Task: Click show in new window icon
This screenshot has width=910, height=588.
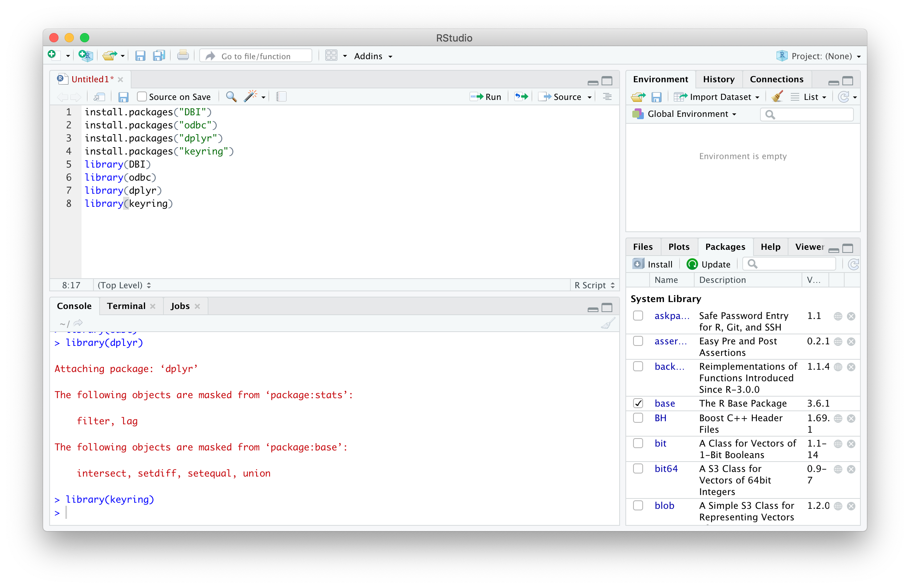Action: (x=100, y=97)
